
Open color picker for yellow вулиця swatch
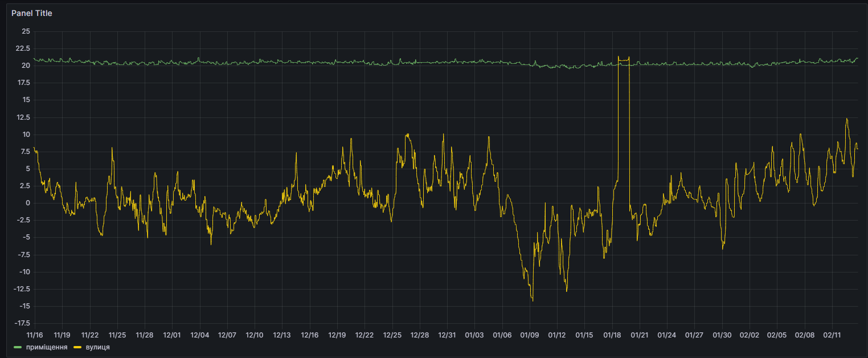tap(77, 347)
